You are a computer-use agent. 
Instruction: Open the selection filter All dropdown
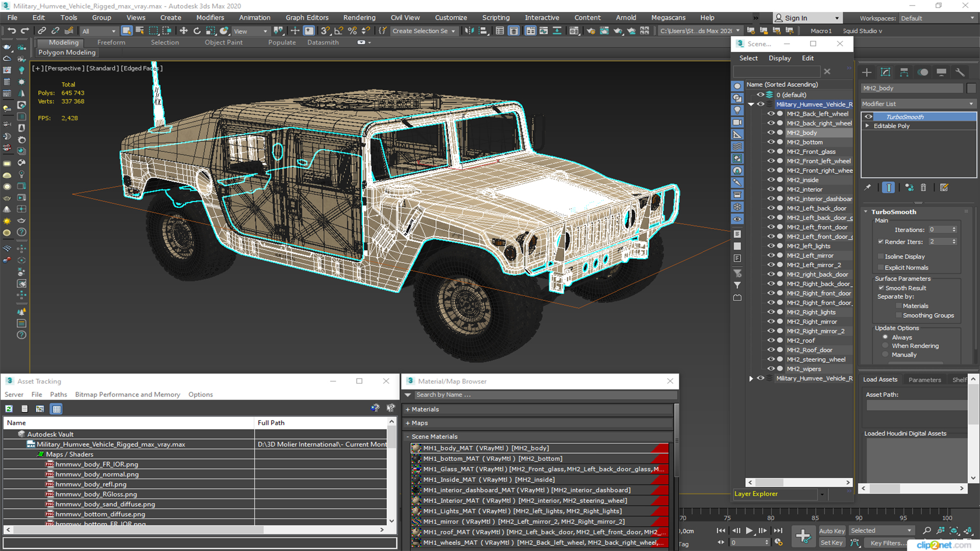99,31
